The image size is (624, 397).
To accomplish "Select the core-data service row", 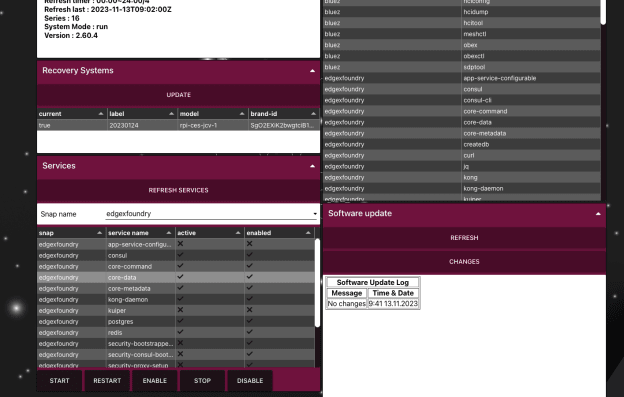I will (176, 277).
